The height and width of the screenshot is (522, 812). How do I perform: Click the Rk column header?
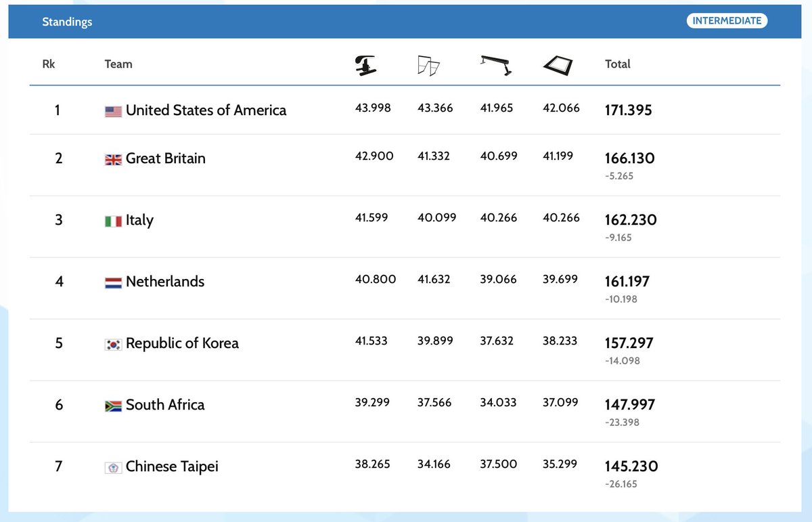[x=47, y=64]
